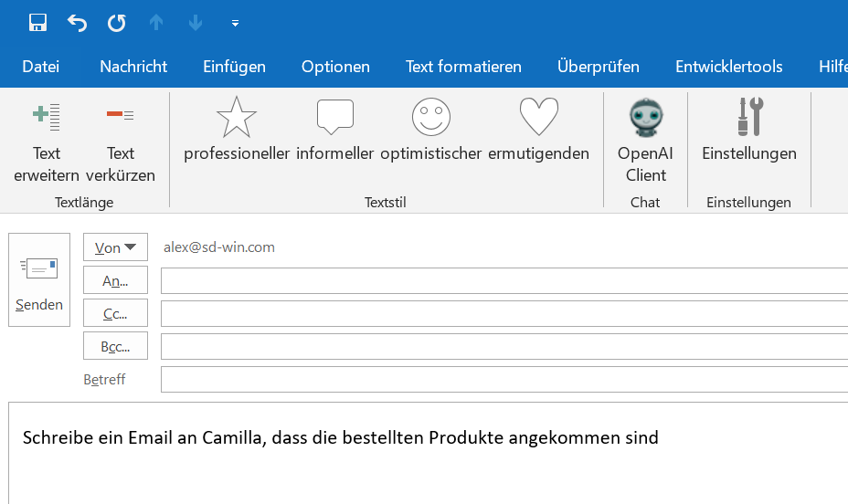Apply the optimistischer smiley style
848x504 pixels.
tap(431, 117)
